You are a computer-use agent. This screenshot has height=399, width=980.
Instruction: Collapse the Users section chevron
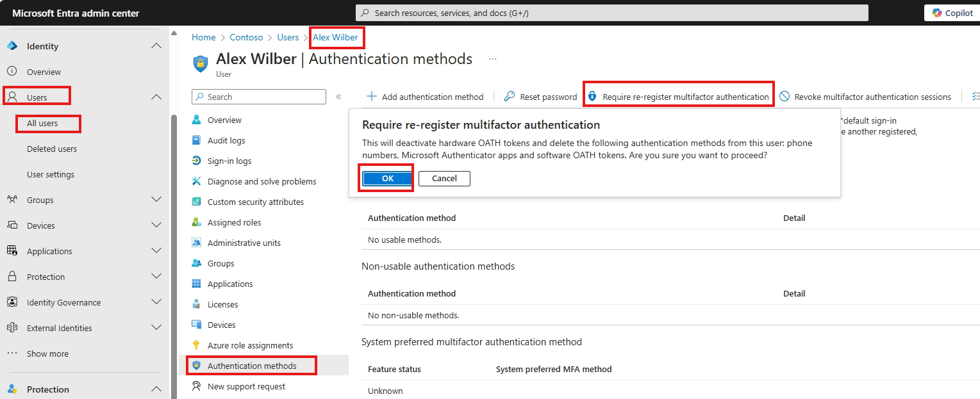pyautogui.click(x=156, y=97)
